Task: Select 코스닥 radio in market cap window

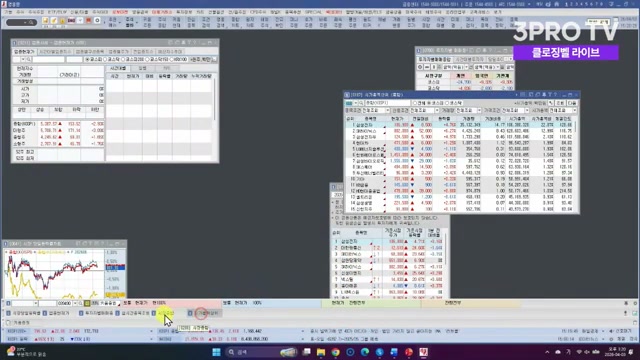Action: [x=447, y=103]
